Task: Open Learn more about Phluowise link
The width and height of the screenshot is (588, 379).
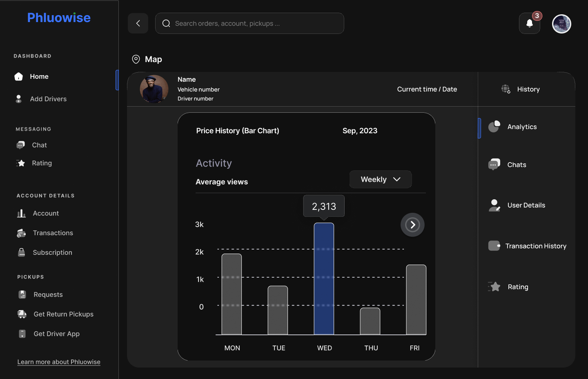Action: point(59,362)
